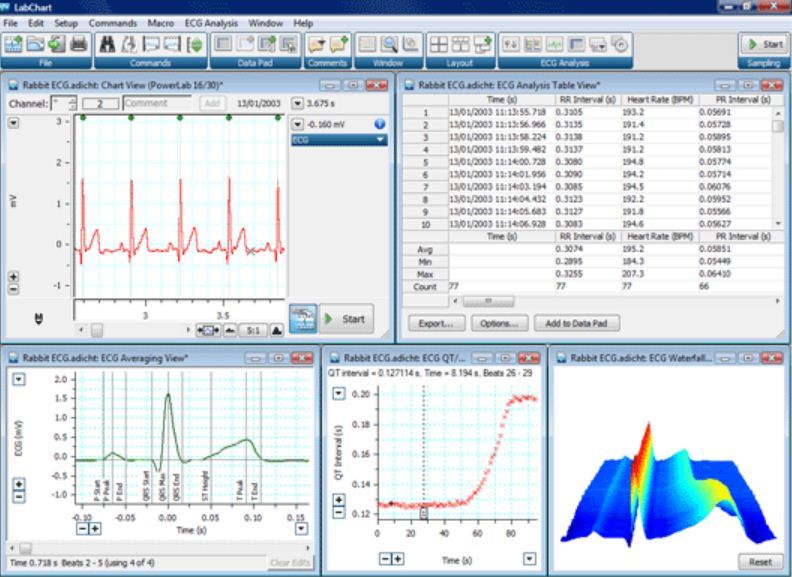Click the last ECG Analysis toolbar icon
Viewport: 792px width, 577px height.
620,44
